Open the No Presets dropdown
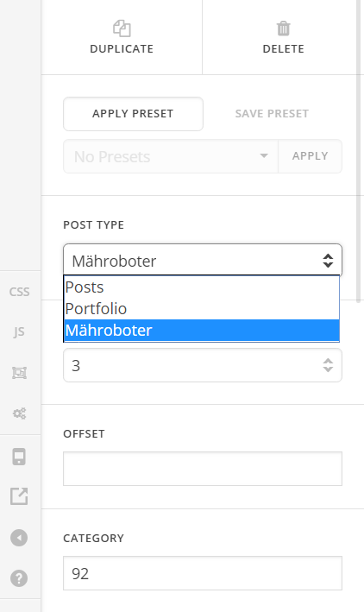The image size is (364, 612). pyautogui.click(x=171, y=156)
